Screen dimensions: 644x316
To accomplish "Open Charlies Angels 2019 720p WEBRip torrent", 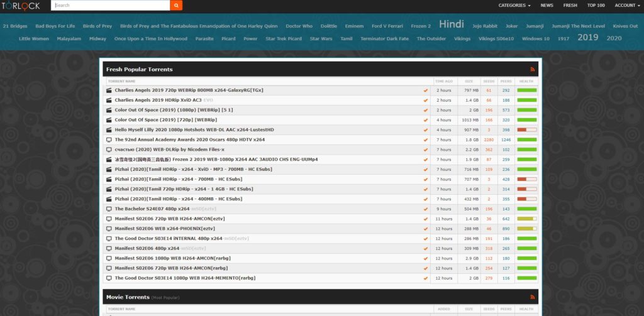I will tap(189, 90).
